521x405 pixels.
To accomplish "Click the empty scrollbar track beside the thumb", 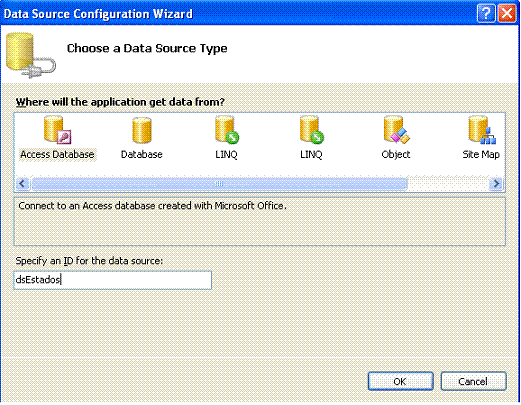I will pyautogui.click(x=448, y=184).
